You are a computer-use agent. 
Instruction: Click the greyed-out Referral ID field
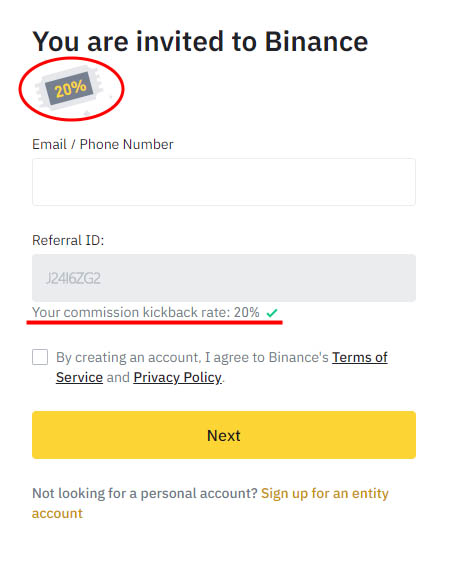coord(224,278)
